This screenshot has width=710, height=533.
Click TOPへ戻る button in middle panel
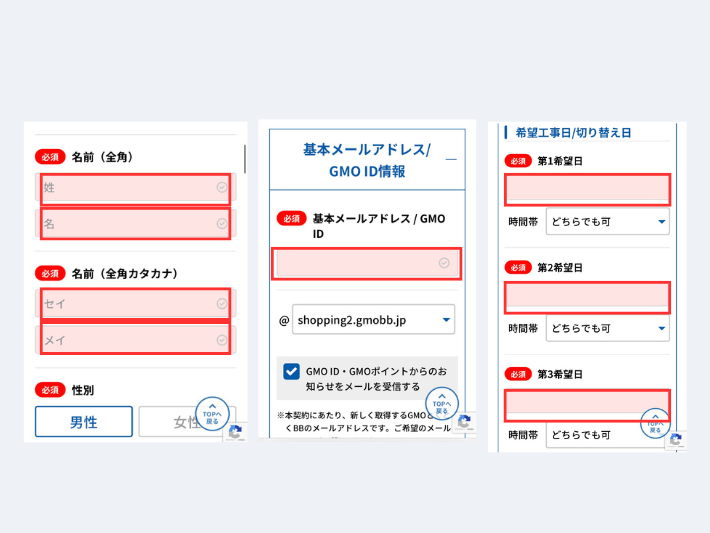(442, 404)
